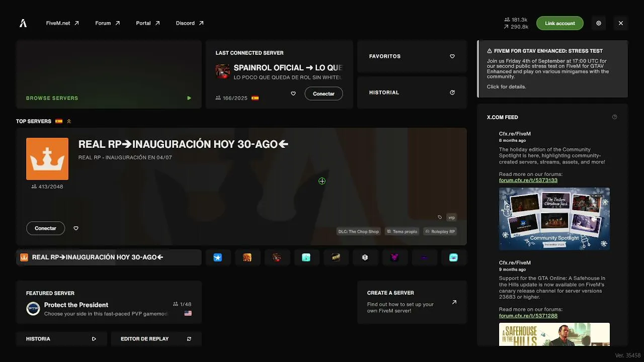Select the last light-blue server icon in the strip
Image resolution: width=644 pixels, height=362 pixels.
pyautogui.click(x=453, y=257)
